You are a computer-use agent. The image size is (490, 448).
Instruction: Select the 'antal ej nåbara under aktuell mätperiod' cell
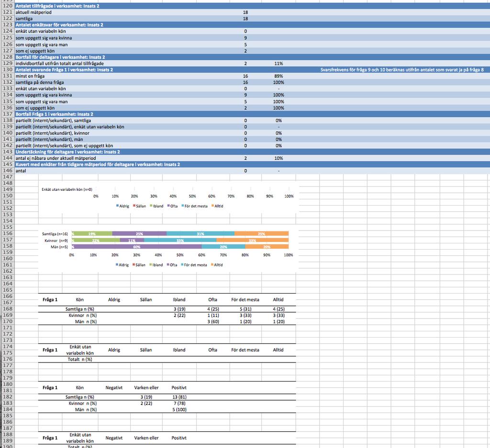(x=56, y=158)
